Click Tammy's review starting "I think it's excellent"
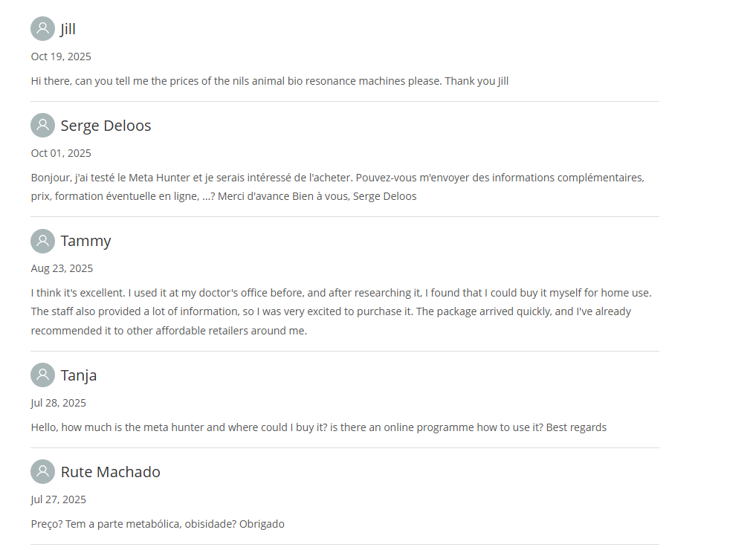756x550 pixels. click(x=340, y=311)
